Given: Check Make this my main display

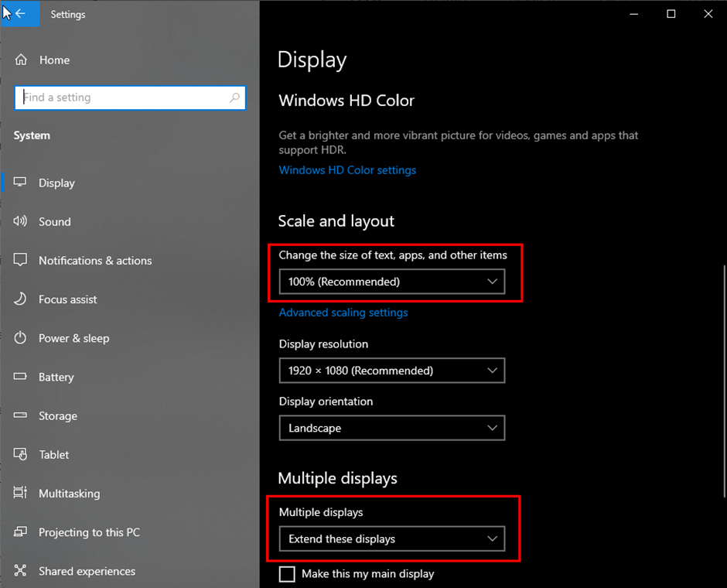Looking at the screenshot, I should point(286,574).
